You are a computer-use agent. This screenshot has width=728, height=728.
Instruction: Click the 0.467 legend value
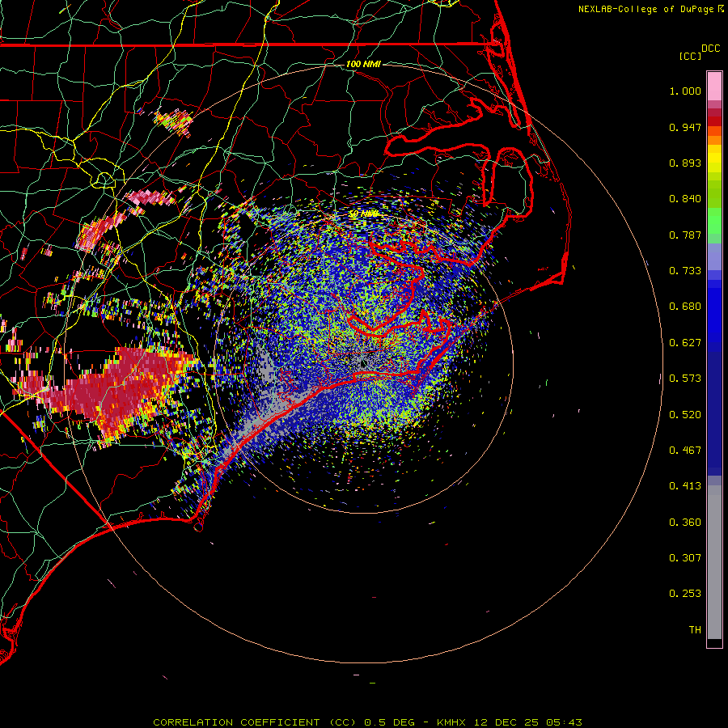pyautogui.click(x=685, y=451)
